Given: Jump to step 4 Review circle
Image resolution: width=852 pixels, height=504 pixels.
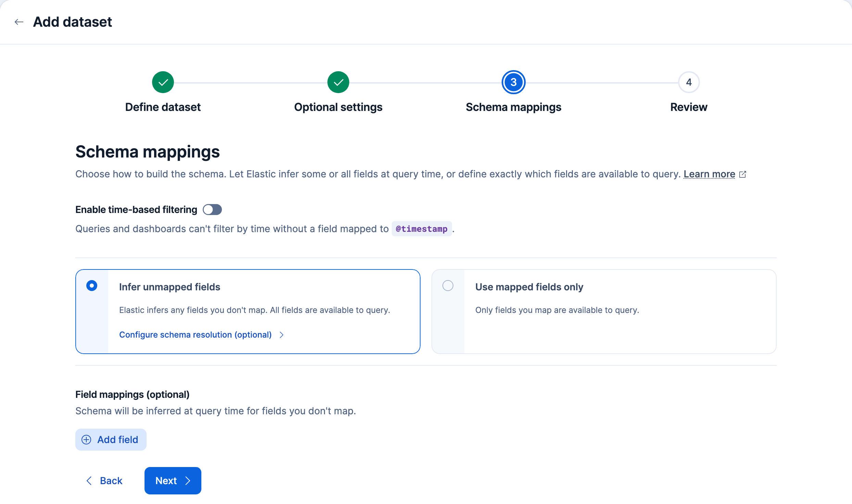Looking at the screenshot, I should [689, 82].
